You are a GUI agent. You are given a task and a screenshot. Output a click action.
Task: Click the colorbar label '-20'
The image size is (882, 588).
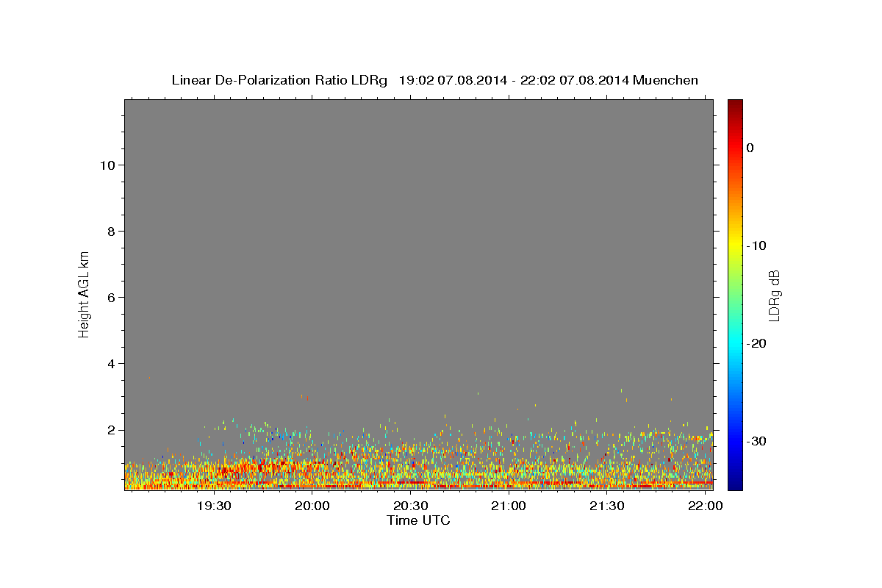756,343
